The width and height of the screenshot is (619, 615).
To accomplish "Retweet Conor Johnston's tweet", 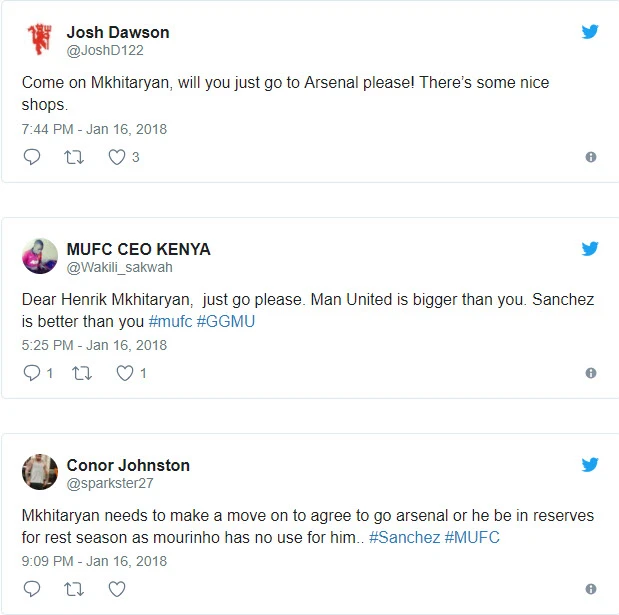I will pos(74,589).
